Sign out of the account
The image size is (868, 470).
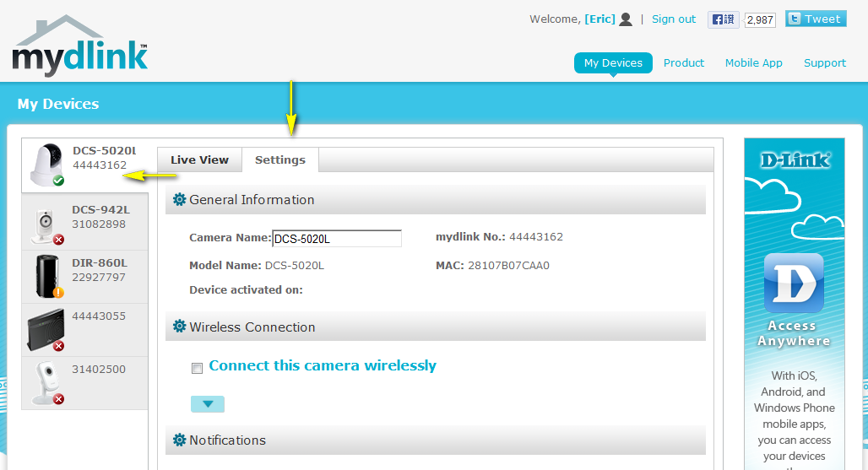[674, 19]
